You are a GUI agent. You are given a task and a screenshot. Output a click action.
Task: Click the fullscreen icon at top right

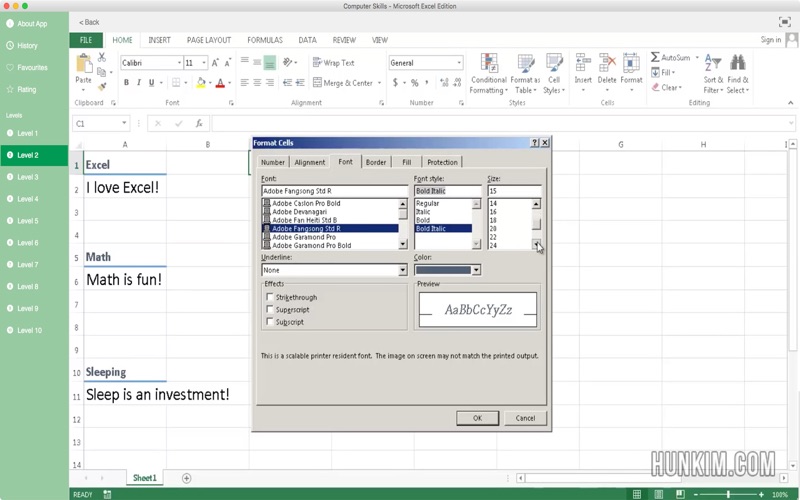coord(784,22)
